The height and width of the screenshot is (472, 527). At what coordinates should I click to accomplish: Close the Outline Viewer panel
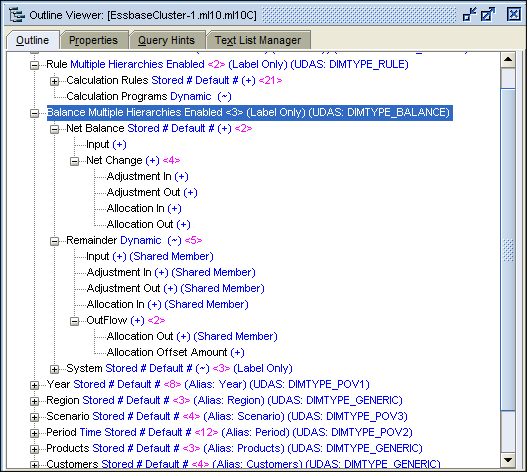pyautogui.click(x=514, y=14)
